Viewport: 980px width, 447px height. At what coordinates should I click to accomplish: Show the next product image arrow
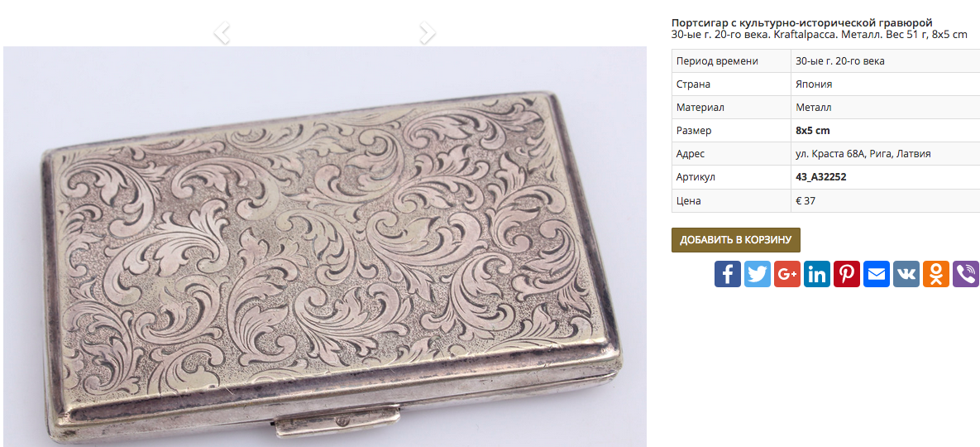point(428,32)
